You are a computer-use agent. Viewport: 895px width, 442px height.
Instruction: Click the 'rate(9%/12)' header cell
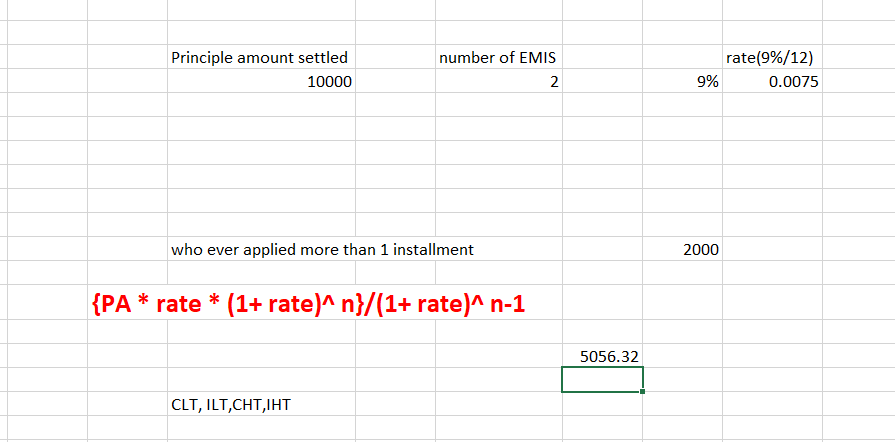(x=772, y=57)
